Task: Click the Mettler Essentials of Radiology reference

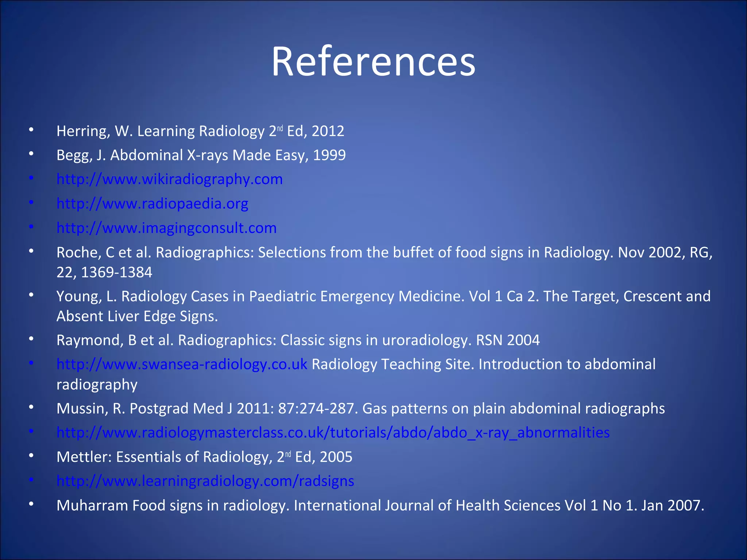Action: pyautogui.click(x=205, y=457)
